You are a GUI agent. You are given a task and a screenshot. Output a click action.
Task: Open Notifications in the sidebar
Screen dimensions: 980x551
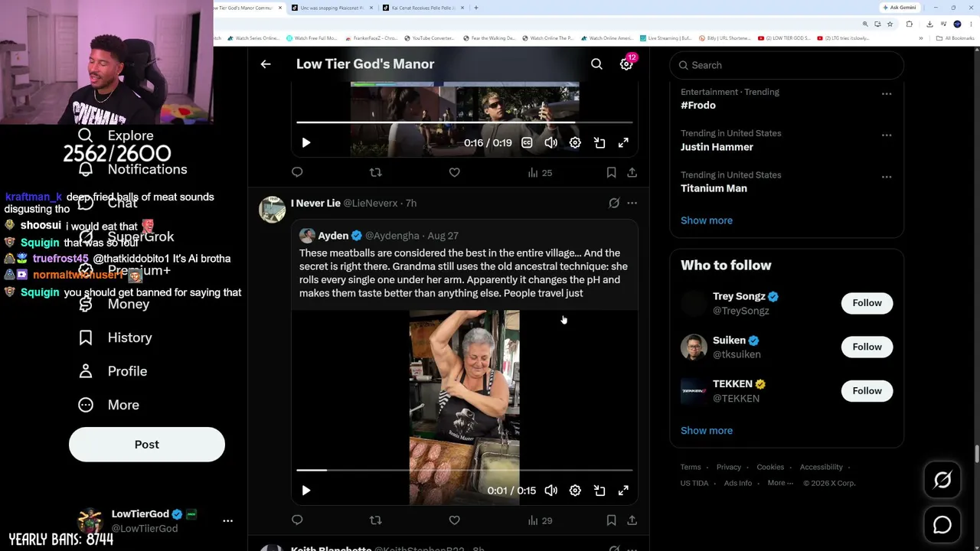132,169
